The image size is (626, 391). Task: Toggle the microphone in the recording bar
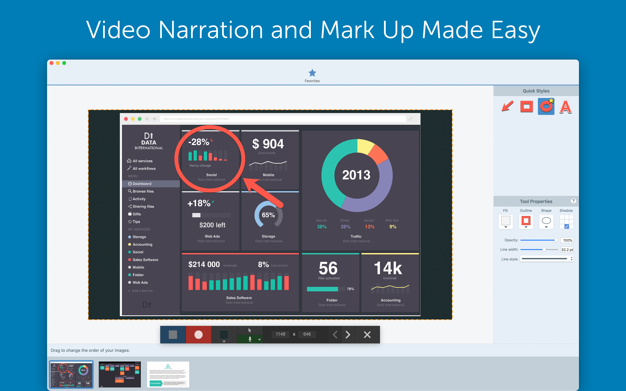tap(250, 339)
